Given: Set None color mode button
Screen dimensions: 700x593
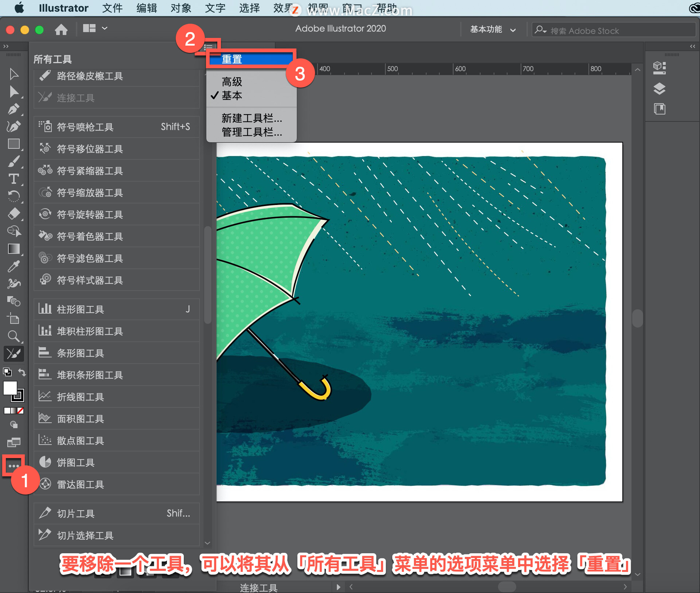Looking at the screenshot, I should pos(21,411).
